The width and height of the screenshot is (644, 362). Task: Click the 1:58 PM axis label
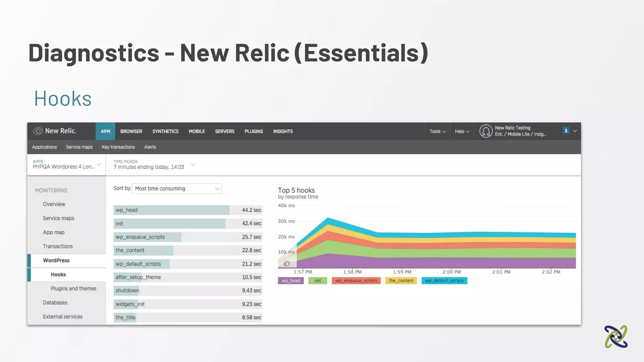(x=353, y=272)
